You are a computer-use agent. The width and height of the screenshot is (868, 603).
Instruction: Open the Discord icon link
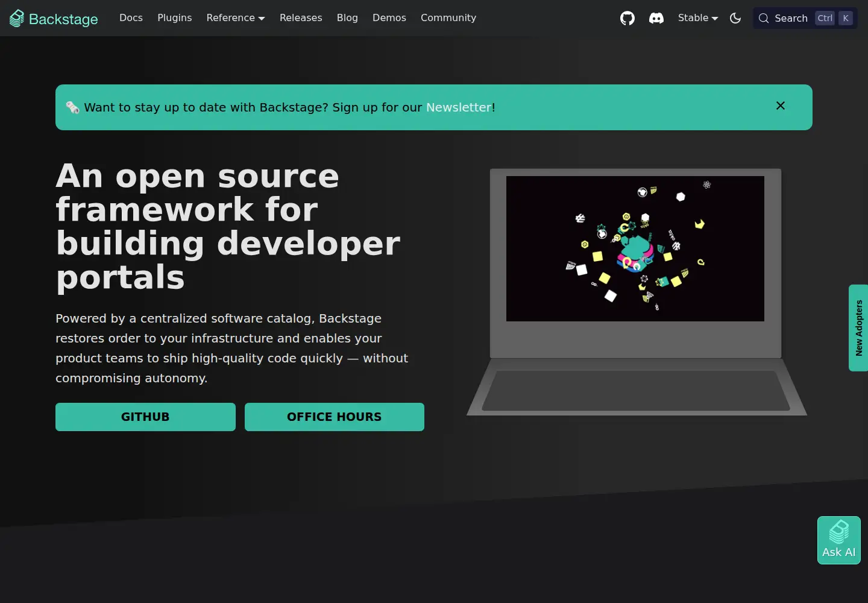(x=656, y=18)
